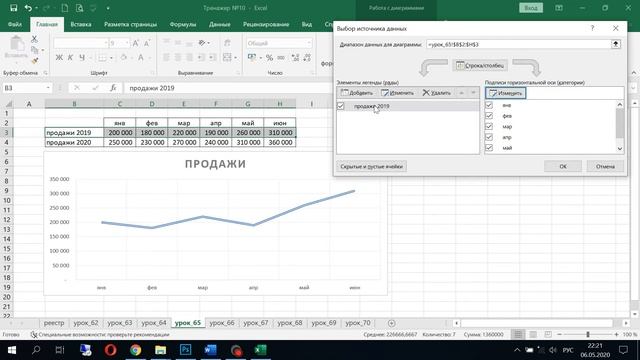Click the chart data range input field
Screen dimensions: 640x360
(x=518, y=44)
